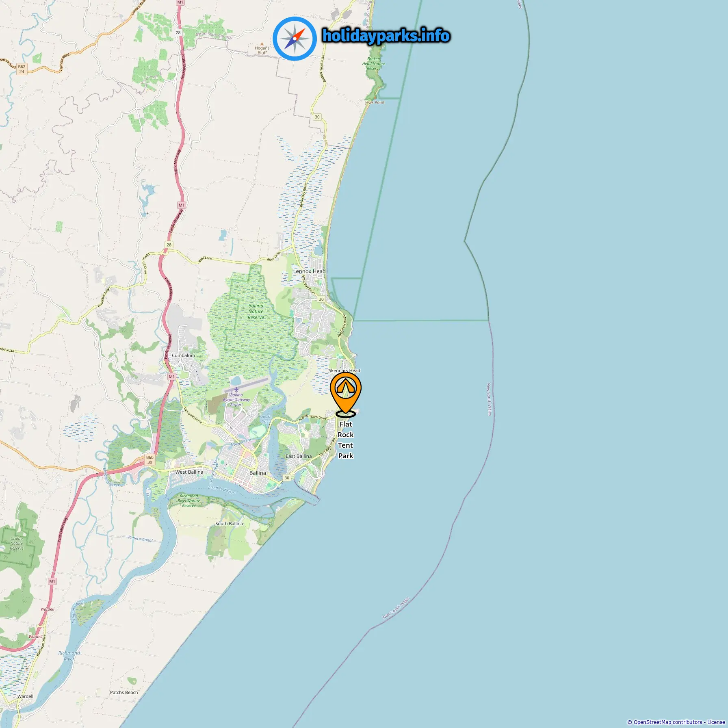The width and height of the screenshot is (728, 728).
Task: Open the OpenStreetMap contributors link
Action: (668, 722)
